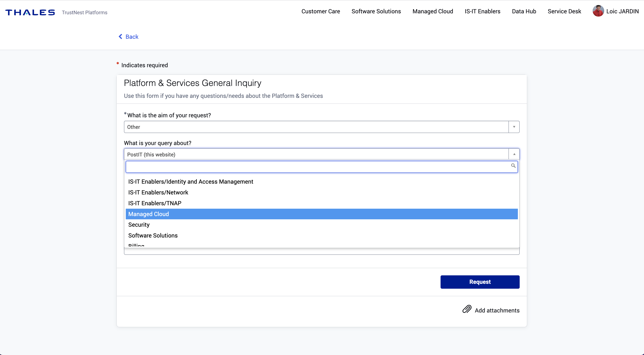Open Service Desk menu

pyautogui.click(x=564, y=12)
